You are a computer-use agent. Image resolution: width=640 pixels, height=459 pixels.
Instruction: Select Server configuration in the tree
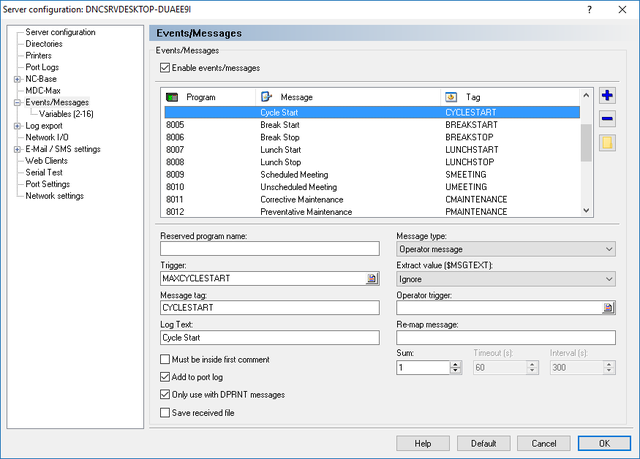click(60, 32)
